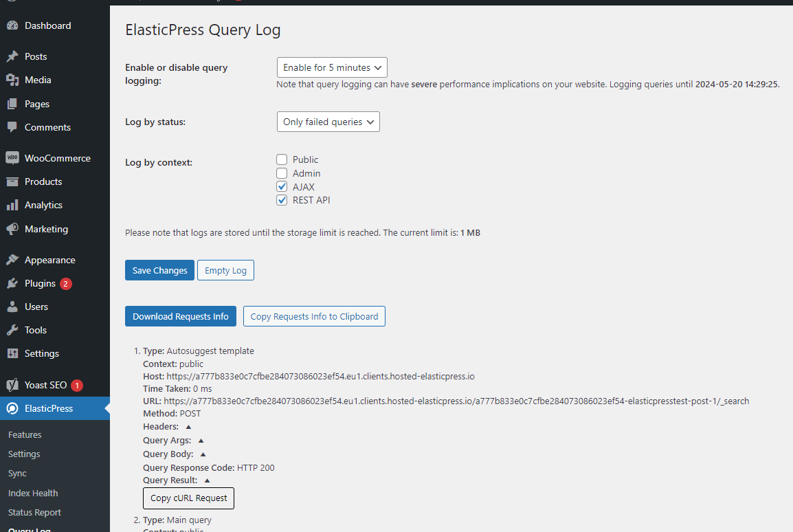Image resolution: width=793 pixels, height=532 pixels.
Task: Open Products via its box icon
Action: pyautogui.click(x=14, y=181)
